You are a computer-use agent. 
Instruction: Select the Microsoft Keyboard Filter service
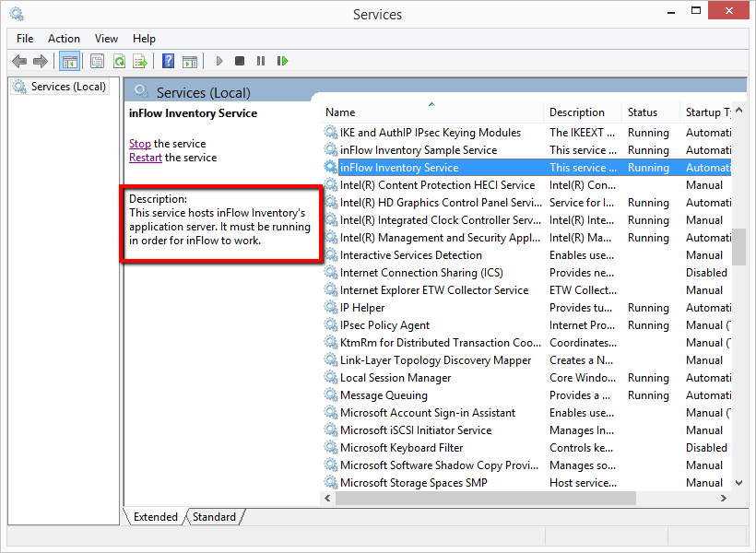pos(527,448)
